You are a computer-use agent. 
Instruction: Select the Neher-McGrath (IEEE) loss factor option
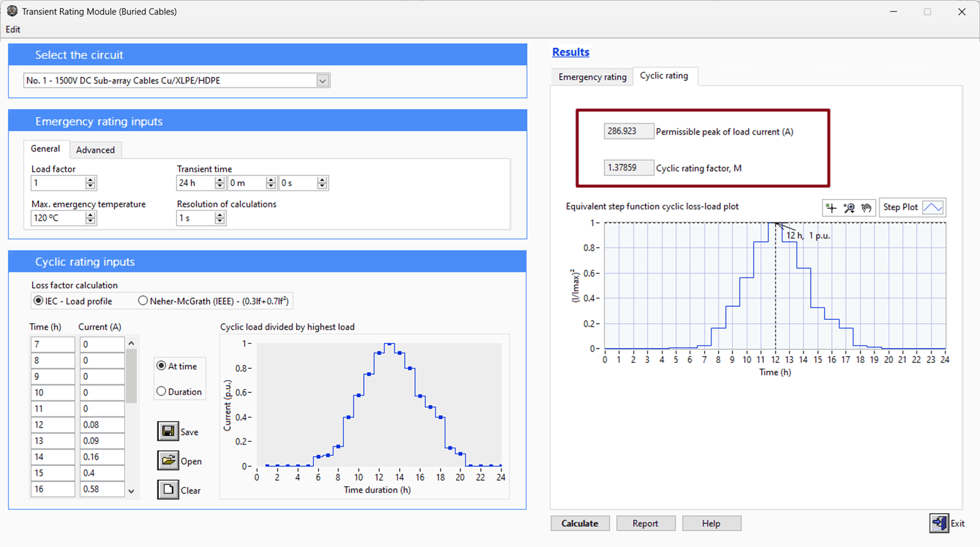[142, 300]
